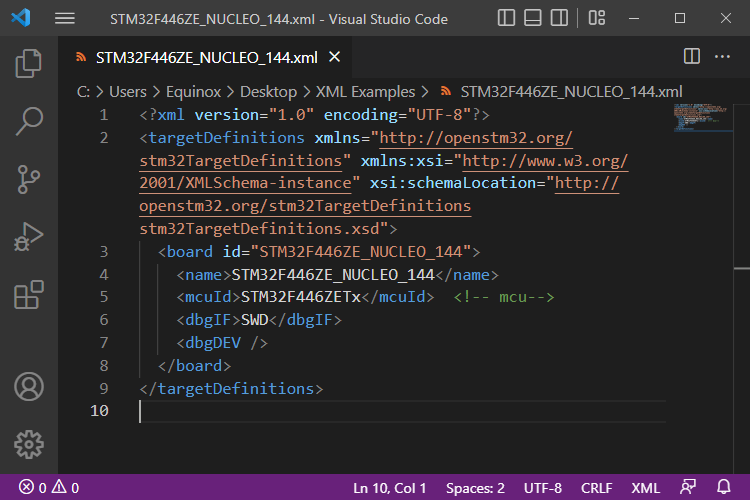Split the editor to the right
Image resolution: width=750 pixels, height=500 pixels.
[x=691, y=57]
